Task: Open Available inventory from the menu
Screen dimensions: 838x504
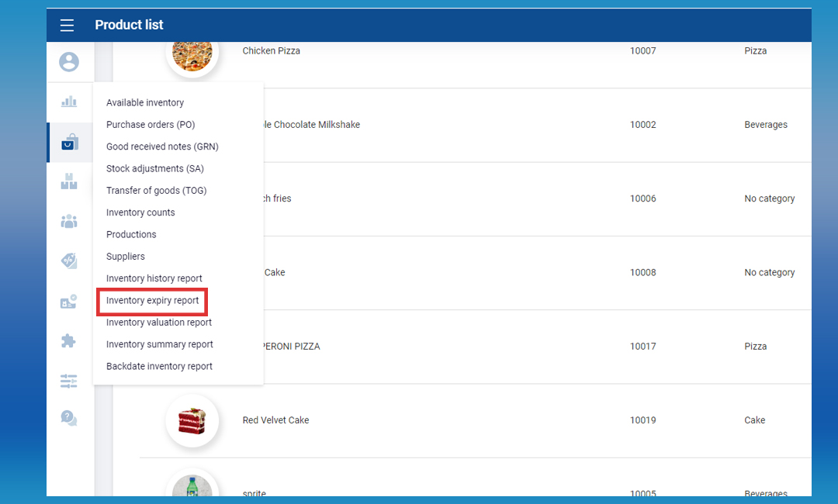Action: pos(145,103)
